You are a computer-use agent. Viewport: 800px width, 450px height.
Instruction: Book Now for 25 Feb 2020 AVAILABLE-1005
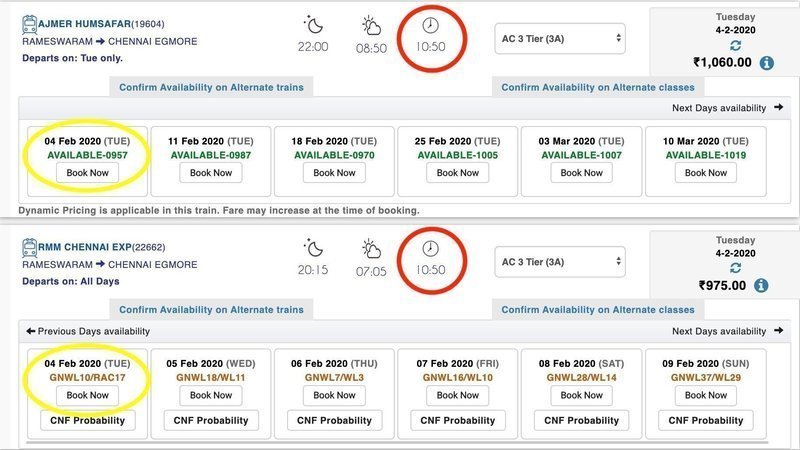point(457,173)
